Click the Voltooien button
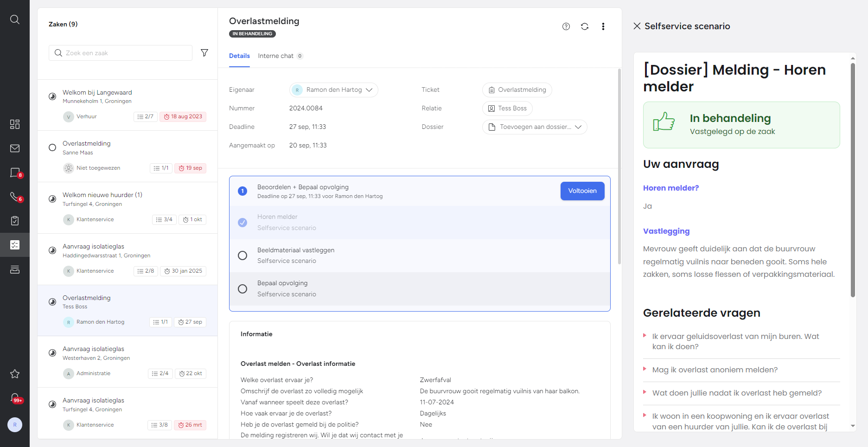The height and width of the screenshot is (447, 868). tap(582, 191)
